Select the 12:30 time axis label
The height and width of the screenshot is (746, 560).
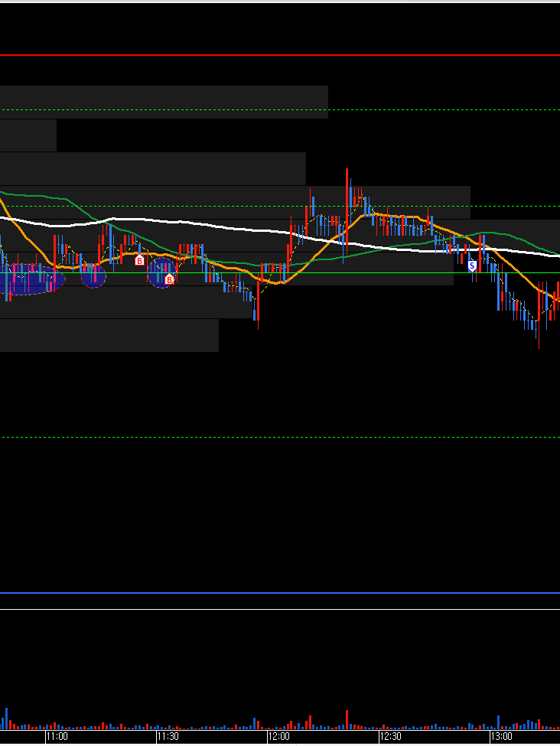(x=390, y=736)
